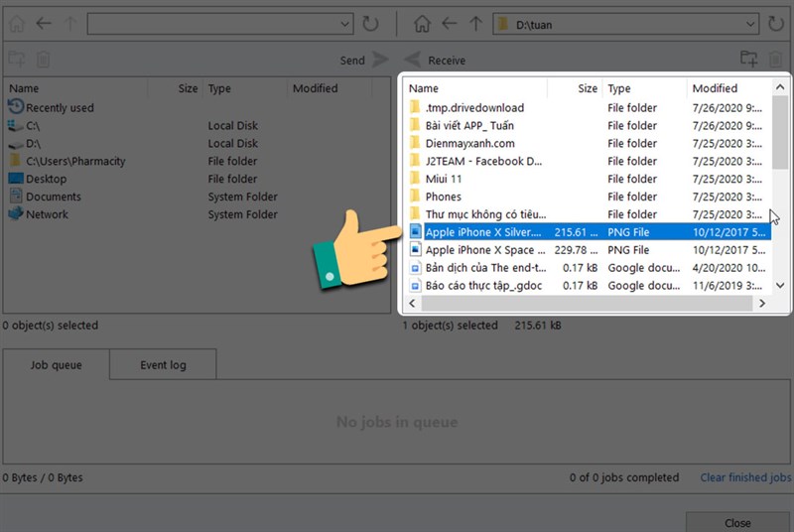The image size is (794, 532).
Task: Sort right pane by Type column
Action: point(618,88)
